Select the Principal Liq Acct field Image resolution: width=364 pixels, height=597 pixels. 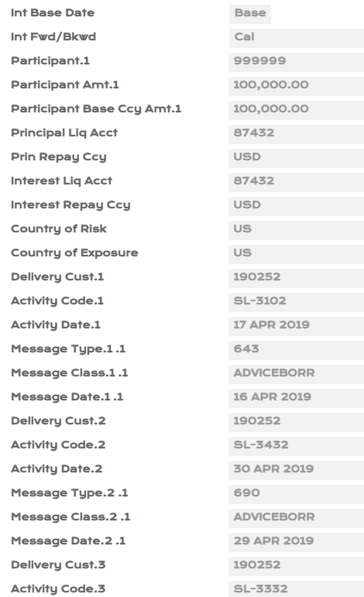point(296,134)
